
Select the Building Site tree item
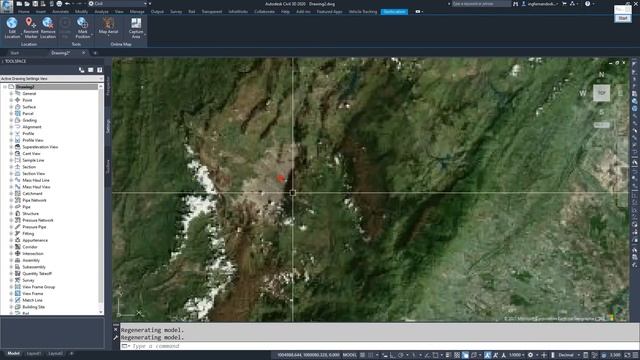(x=33, y=307)
